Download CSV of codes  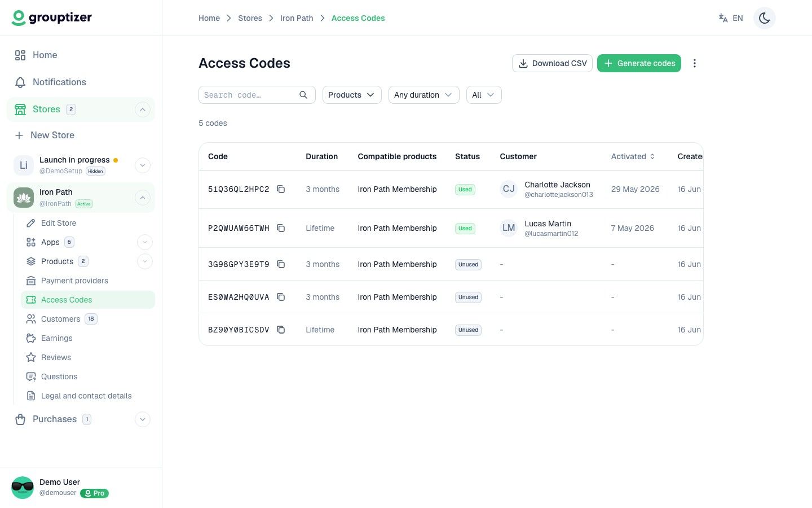click(x=552, y=63)
